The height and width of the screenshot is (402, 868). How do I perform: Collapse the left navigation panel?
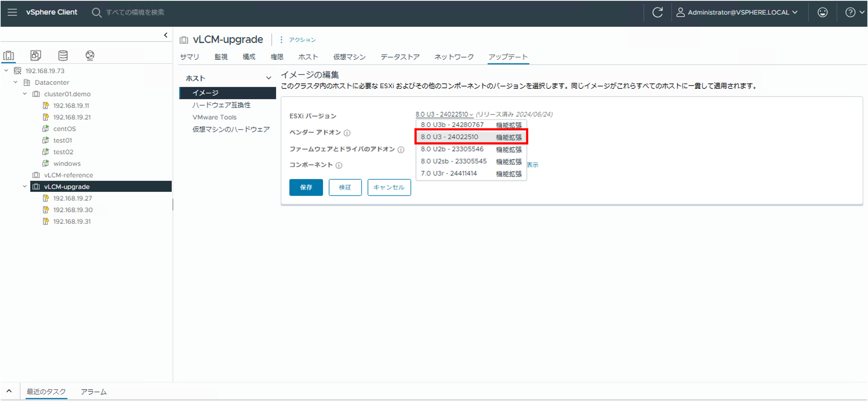coord(165,35)
